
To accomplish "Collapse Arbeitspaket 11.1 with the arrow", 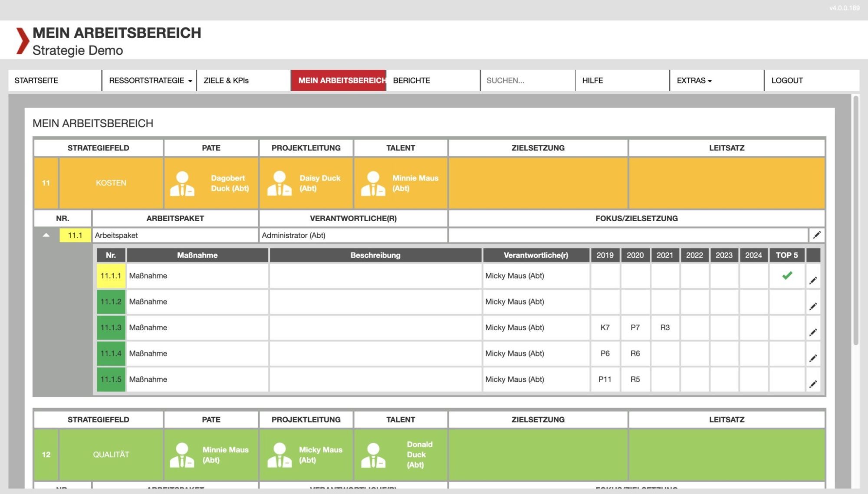I will tap(46, 235).
